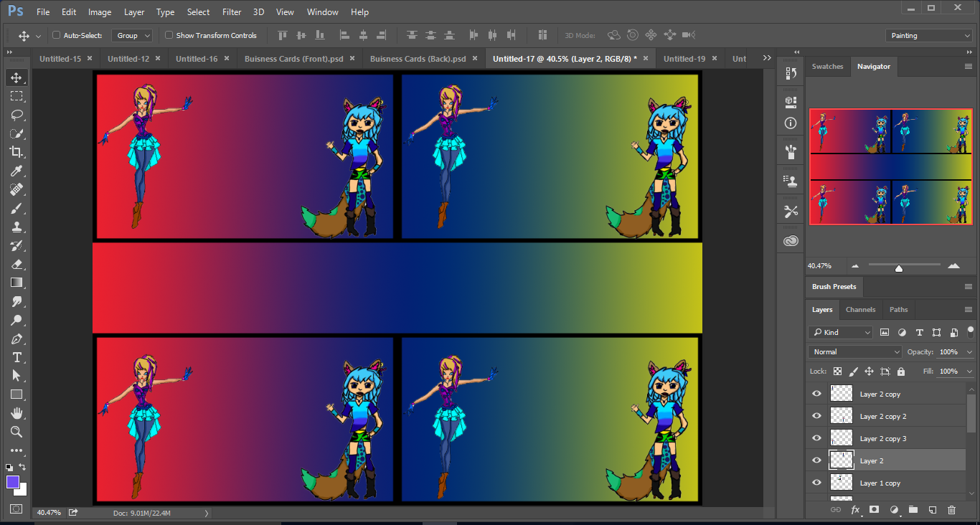Select the Eyedropper tool
Image resolution: width=980 pixels, height=525 pixels.
pos(16,171)
